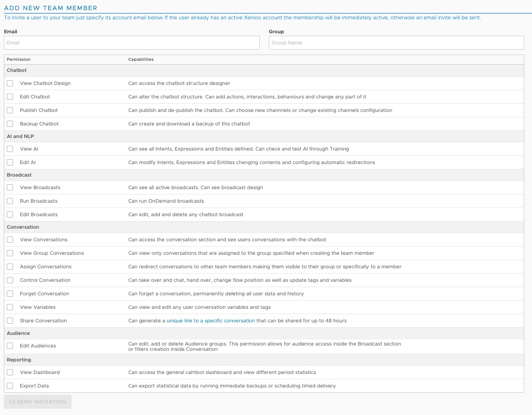Image resolution: width=532 pixels, height=415 pixels.
Task: Check the View Variables permission box
Action: (x=10, y=307)
